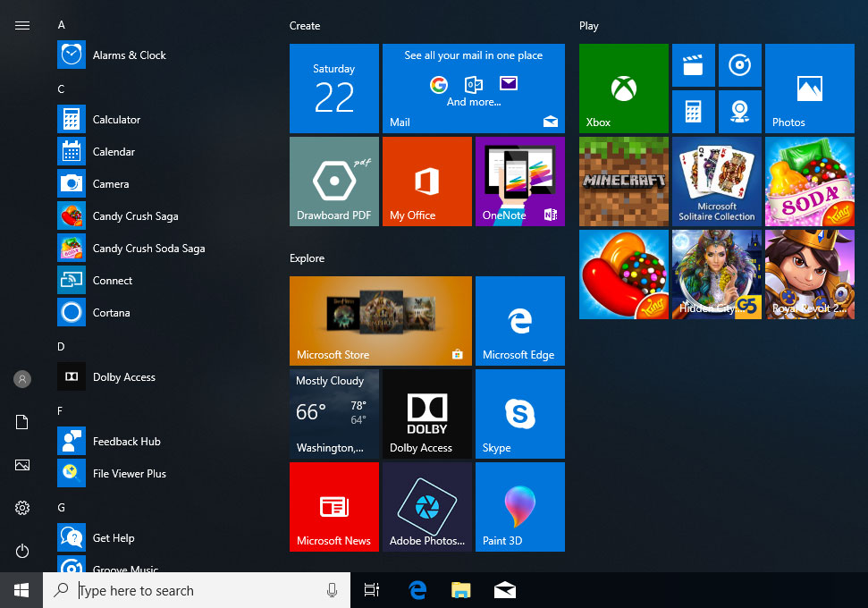Focus the 'Type here to search' box

[x=197, y=590]
